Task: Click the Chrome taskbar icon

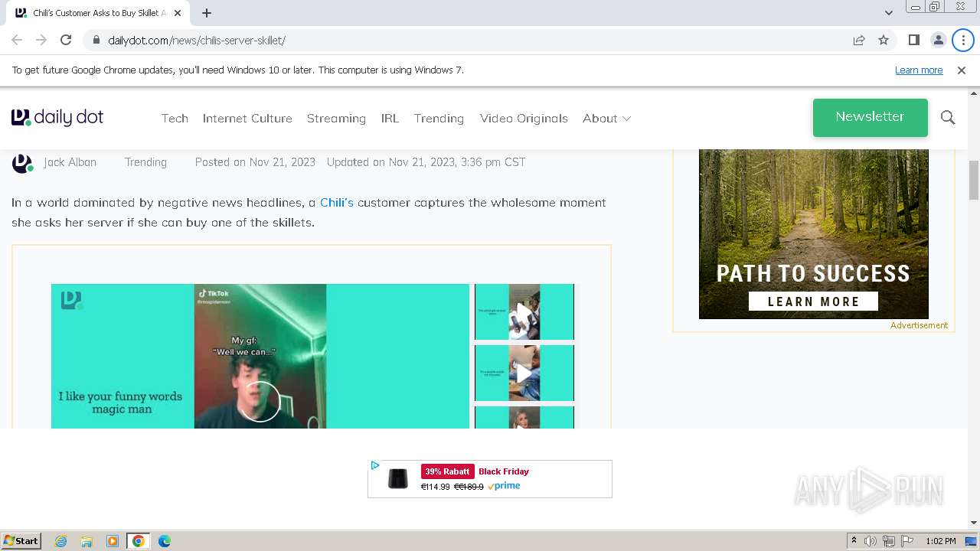Action: [x=138, y=541]
